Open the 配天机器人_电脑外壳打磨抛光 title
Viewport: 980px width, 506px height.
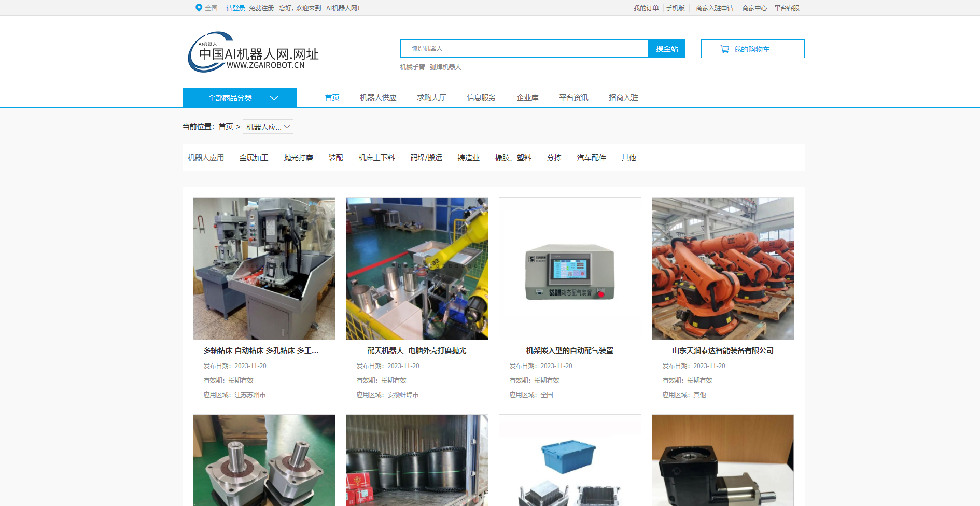(x=417, y=351)
